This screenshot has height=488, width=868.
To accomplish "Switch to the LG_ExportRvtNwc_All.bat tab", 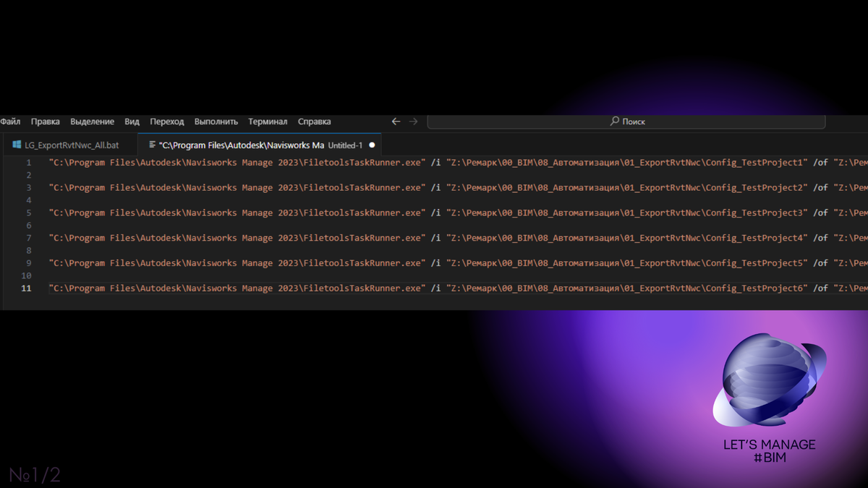I will 72,145.
